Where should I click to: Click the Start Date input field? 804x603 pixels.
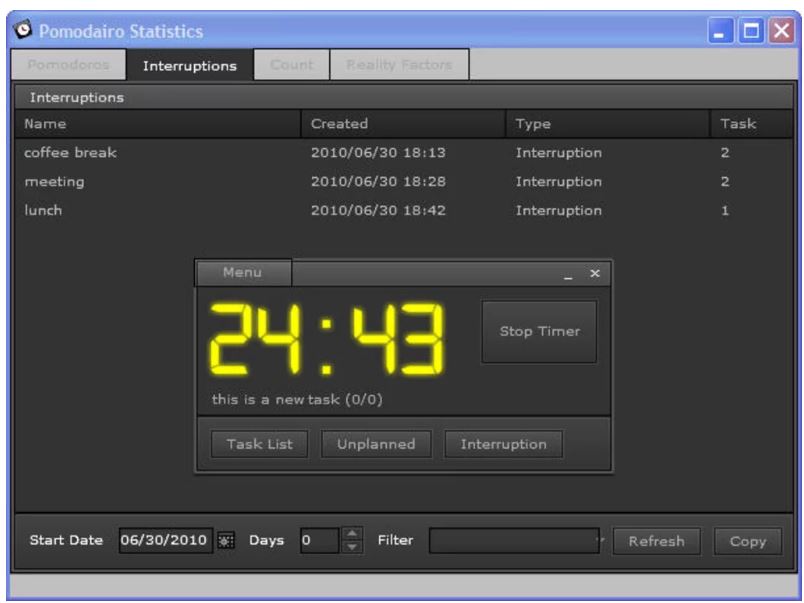165,541
